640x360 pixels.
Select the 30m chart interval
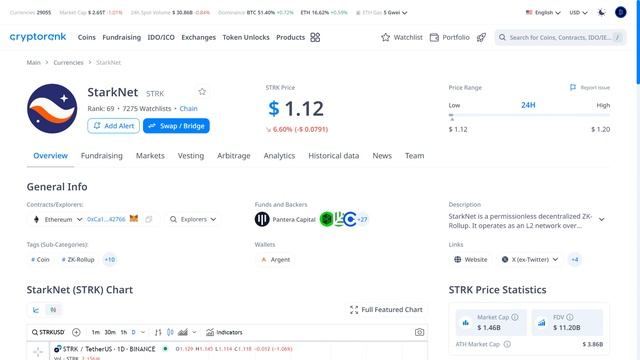110,332
